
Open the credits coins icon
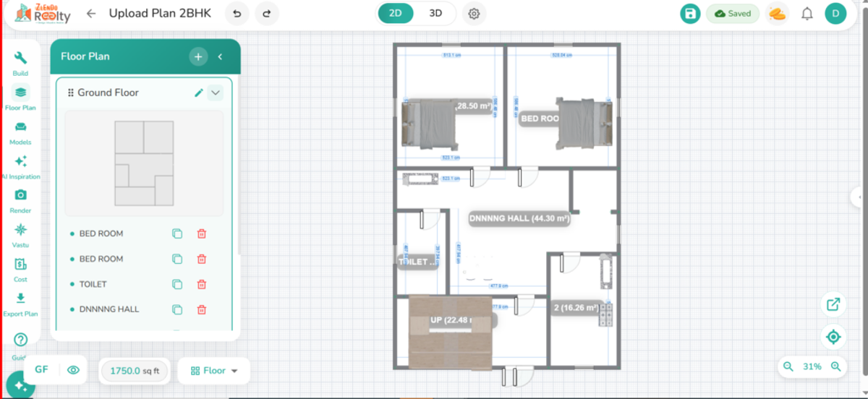777,14
